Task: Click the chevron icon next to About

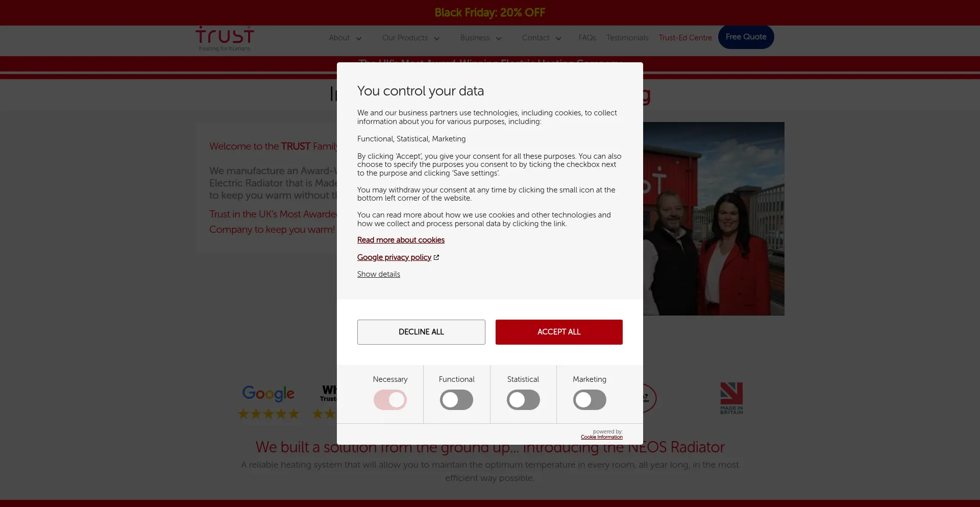Action: [x=359, y=38]
